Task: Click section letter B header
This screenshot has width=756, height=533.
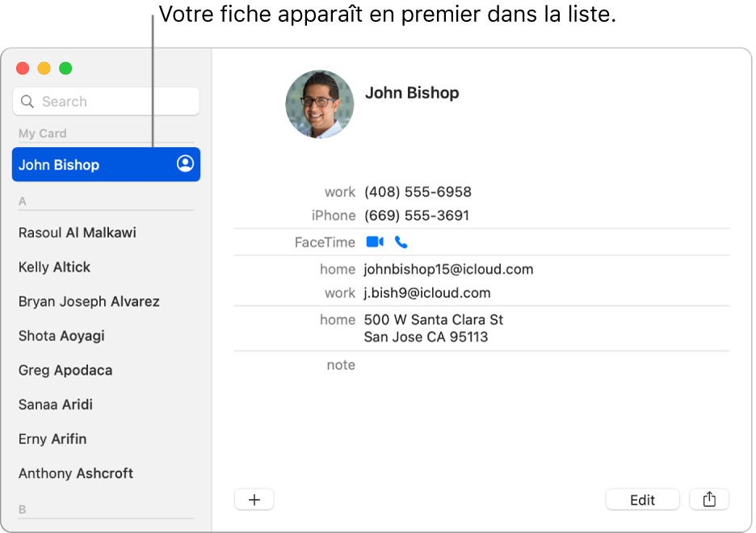Action: pos(22,510)
